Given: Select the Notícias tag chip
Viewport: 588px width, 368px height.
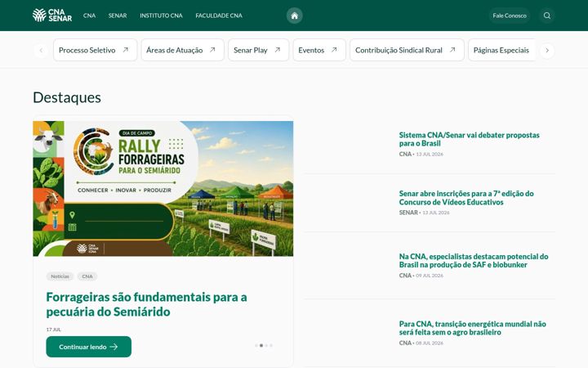Looking at the screenshot, I should point(60,276).
